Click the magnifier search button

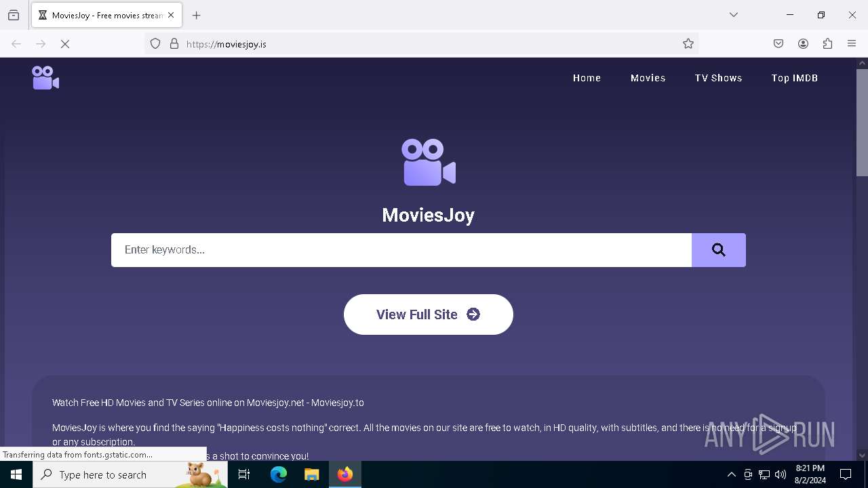point(719,250)
